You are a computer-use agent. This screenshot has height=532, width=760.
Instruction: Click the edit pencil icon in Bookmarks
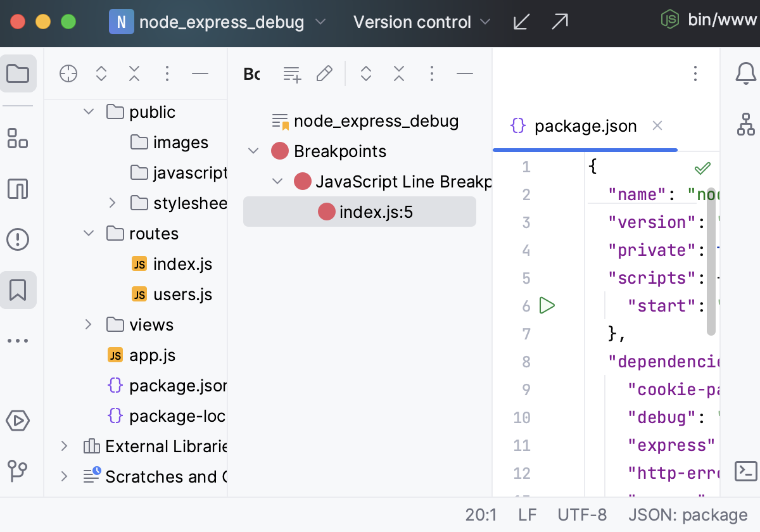pos(324,74)
